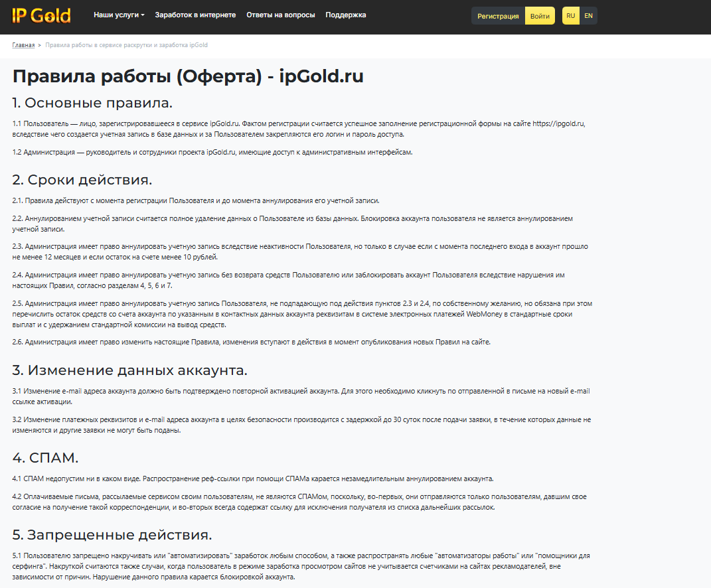Click paragraph 4.1 СПАМ недопустим
This screenshot has width=711, height=588.
click(x=253, y=478)
